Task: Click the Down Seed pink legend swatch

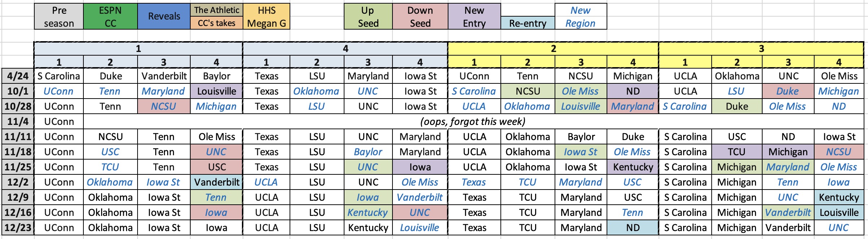Action: click(420, 17)
